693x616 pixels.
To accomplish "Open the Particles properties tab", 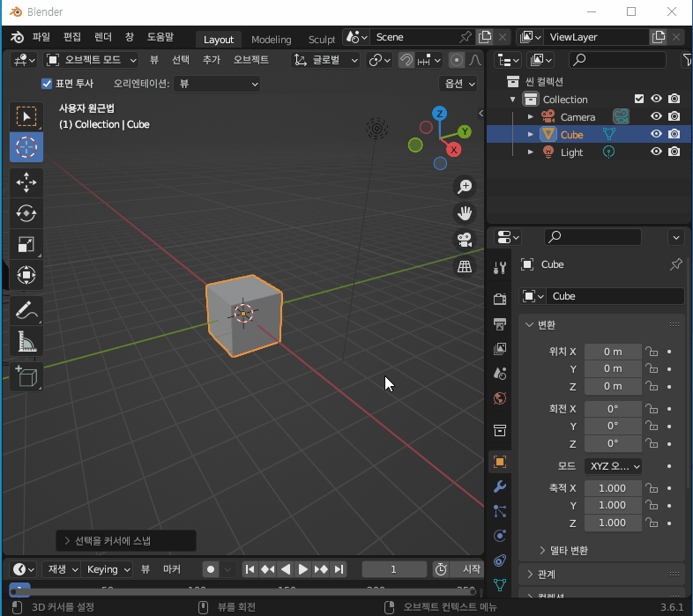I will [x=500, y=511].
